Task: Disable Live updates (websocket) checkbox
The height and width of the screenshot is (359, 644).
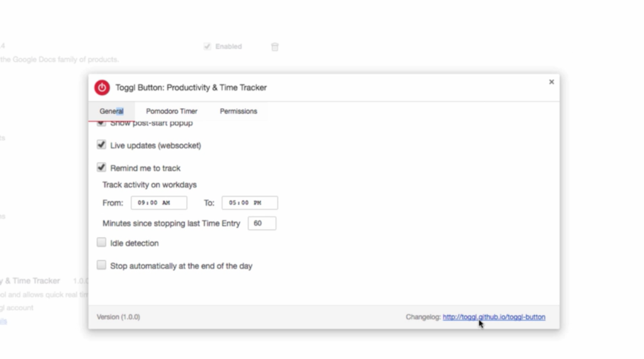Action: click(x=101, y=145)
